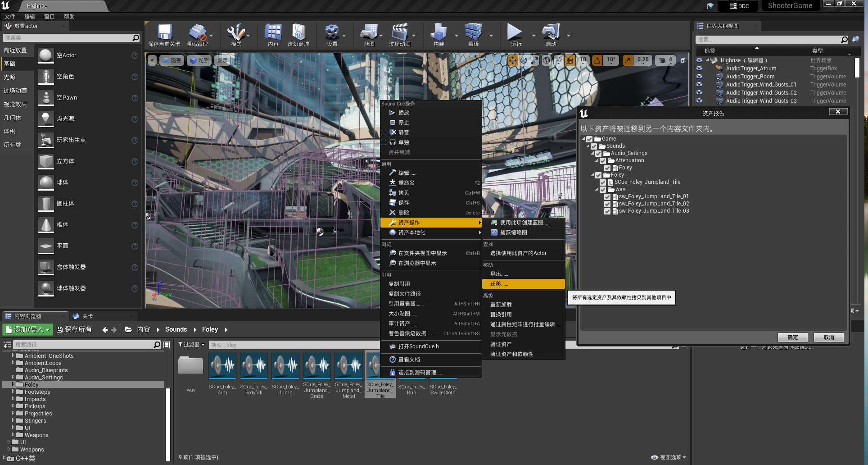Click 取消 to cancel asset report
Screen dimensions: 868x465
(x=828, y=337)
